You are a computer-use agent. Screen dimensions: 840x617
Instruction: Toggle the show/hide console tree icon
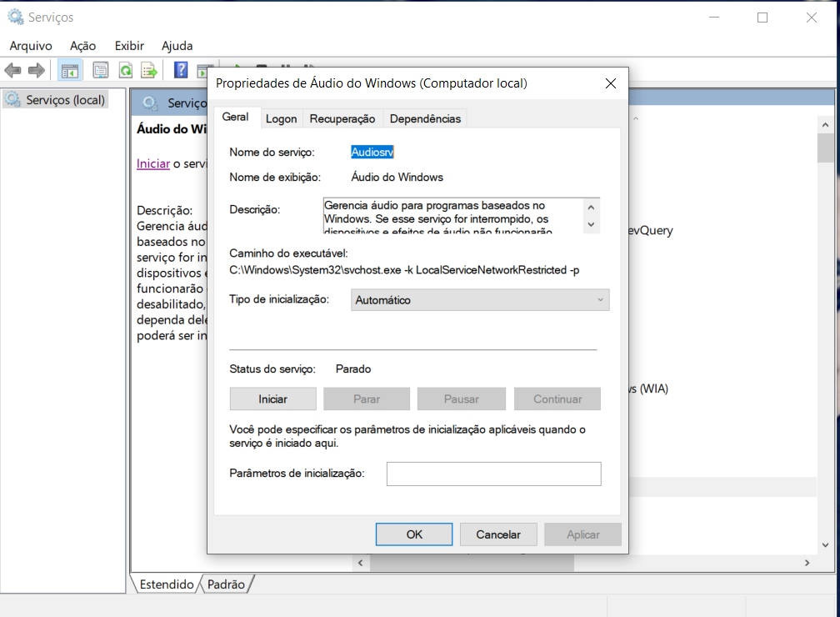coord(70,70)
